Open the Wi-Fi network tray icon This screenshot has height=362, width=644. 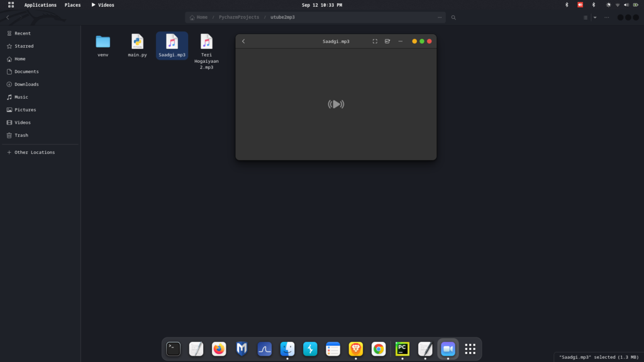pyautogui.click(x=618, y=5)
